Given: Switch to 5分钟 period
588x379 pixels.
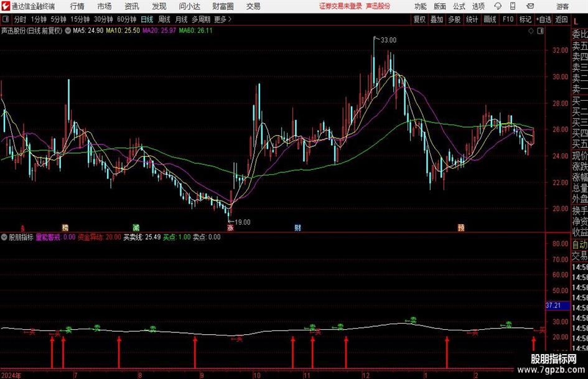Looking at the screenshot, I should (x=58, y=19).
